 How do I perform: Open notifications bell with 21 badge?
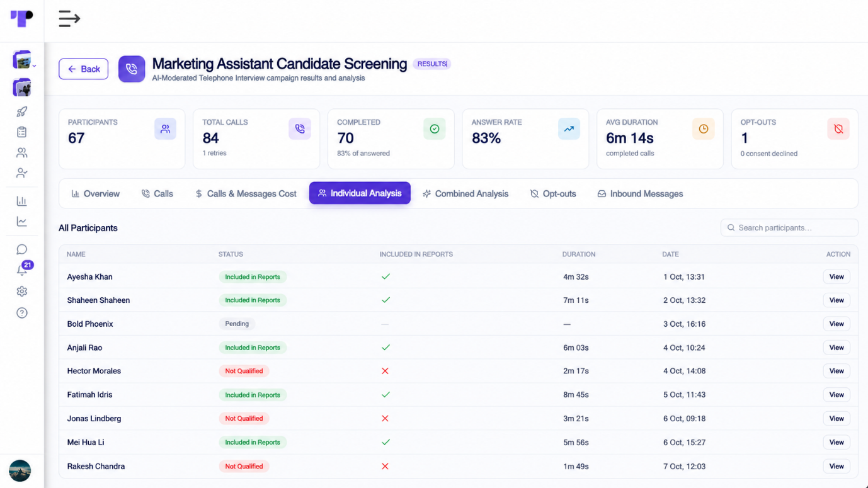point(23,269)
